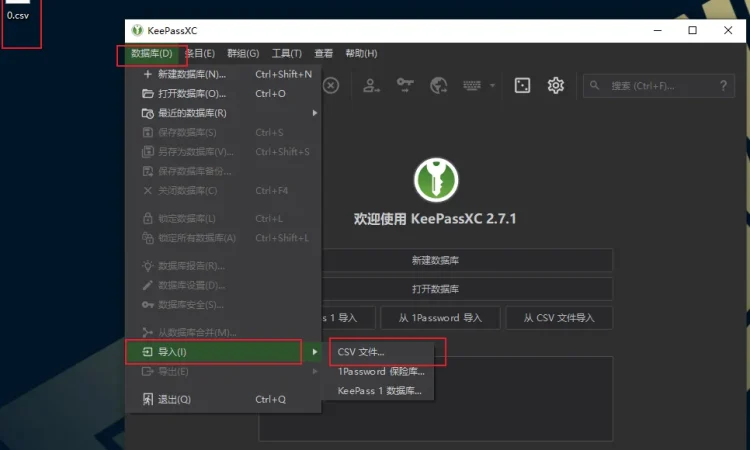The image size is (750, 450).
Task: Open the 查看 menu
Action: [x=323, y=54]
